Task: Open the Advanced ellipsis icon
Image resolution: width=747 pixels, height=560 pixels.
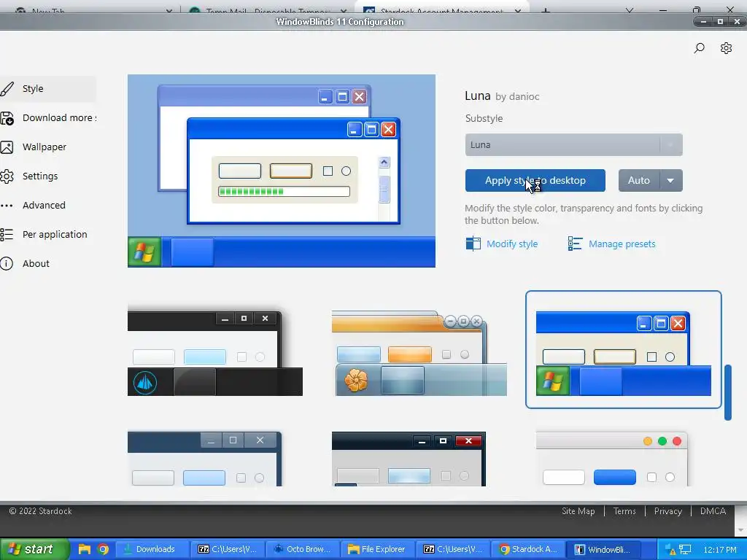Action: [7, 206]
